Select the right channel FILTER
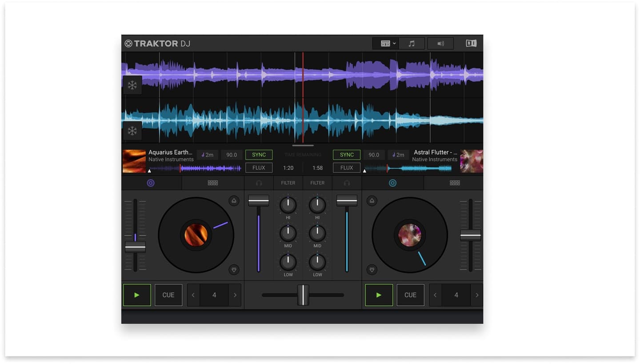 [x=317, y=182]
